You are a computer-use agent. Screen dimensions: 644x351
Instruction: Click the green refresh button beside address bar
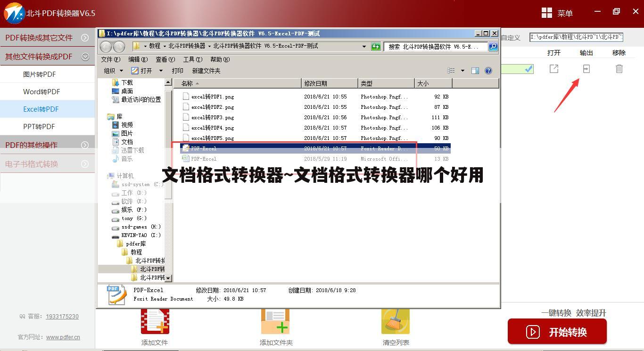point(376,46)
